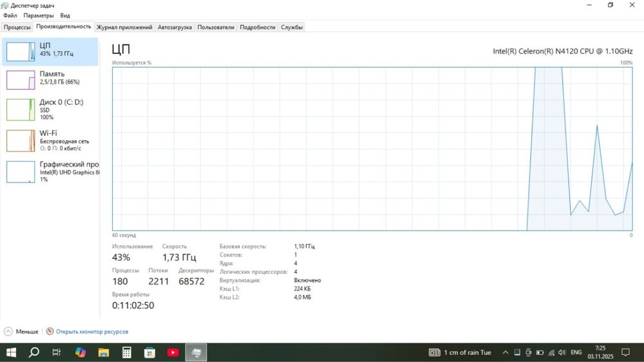Click the 180 processes value
644x362 pixels.
(120, 281)
